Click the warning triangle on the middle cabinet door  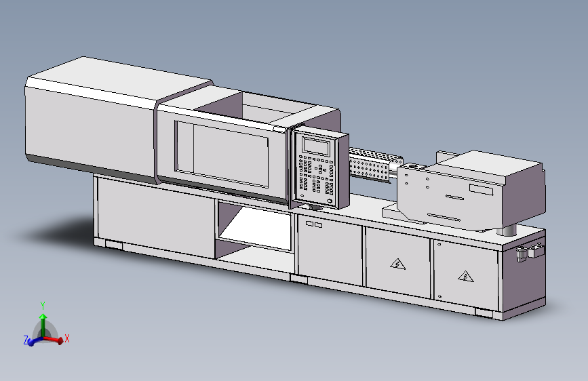(x=397, y=264)
